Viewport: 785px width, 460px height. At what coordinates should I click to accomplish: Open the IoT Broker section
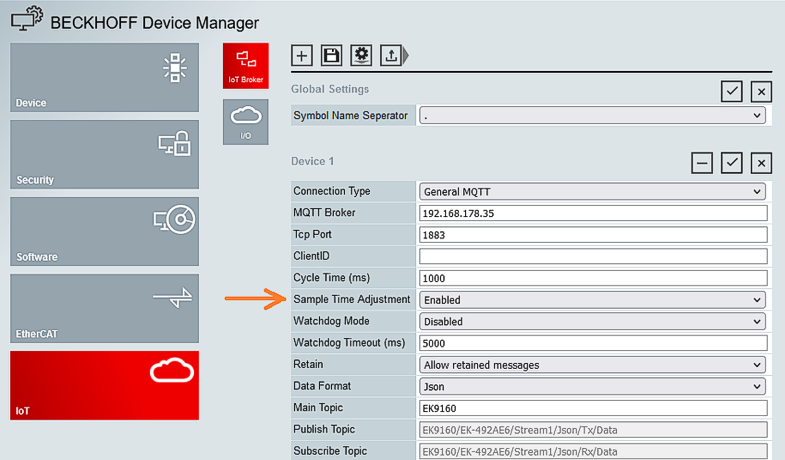[x=246, y=66]
